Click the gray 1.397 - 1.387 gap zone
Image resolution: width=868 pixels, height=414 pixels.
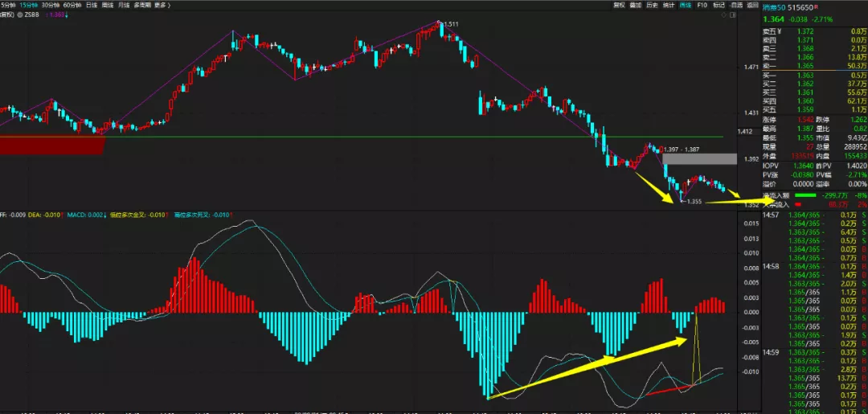[x=700, y=159]
